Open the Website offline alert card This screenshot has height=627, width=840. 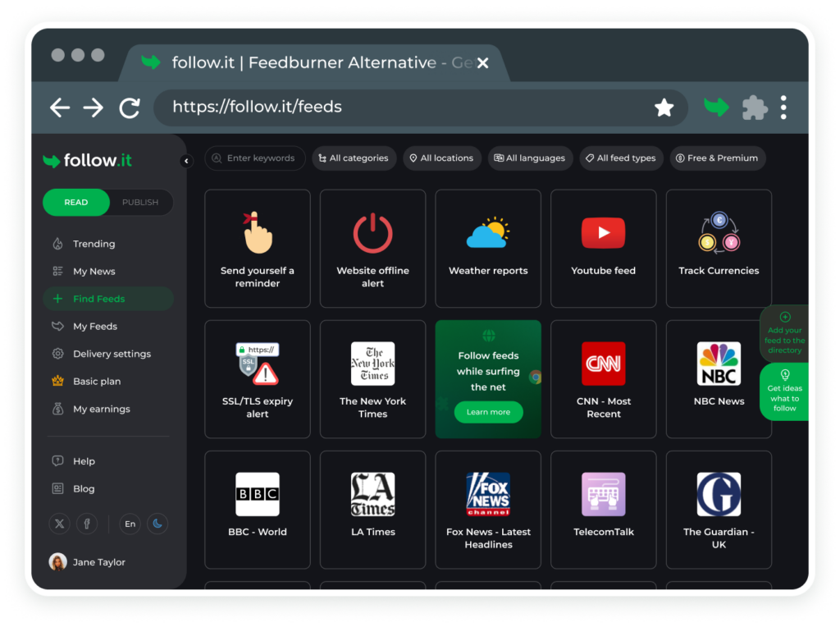(373, 249)
